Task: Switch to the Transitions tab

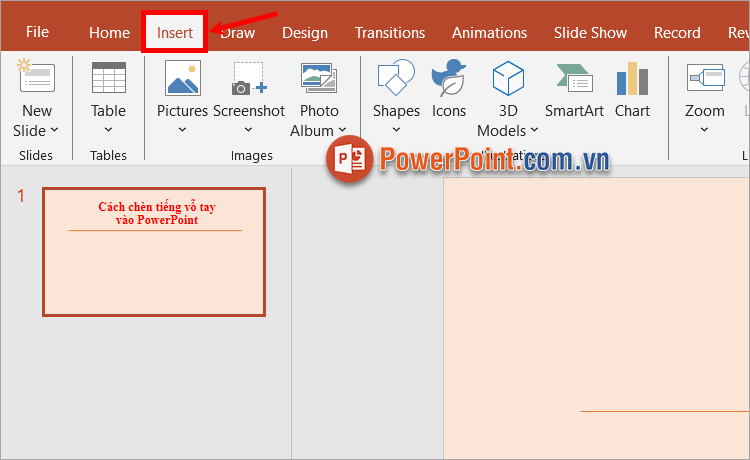Action: (390, 33)
